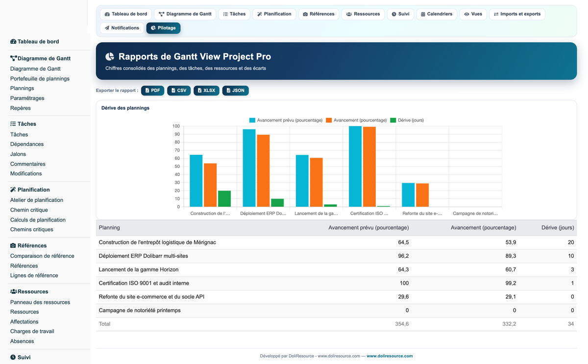Switch to the Tâches tab
This screenshot has height=364, width=588.
(234, 14)
